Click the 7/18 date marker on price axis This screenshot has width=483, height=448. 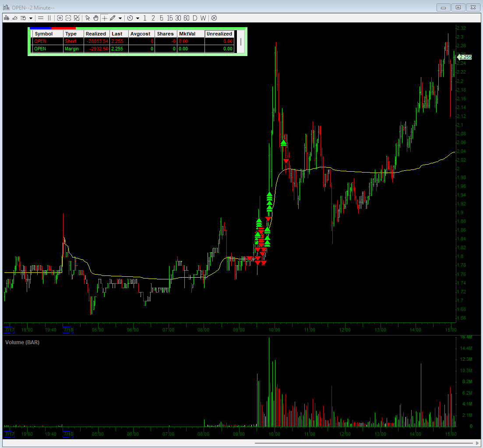(x=68, y=330)
